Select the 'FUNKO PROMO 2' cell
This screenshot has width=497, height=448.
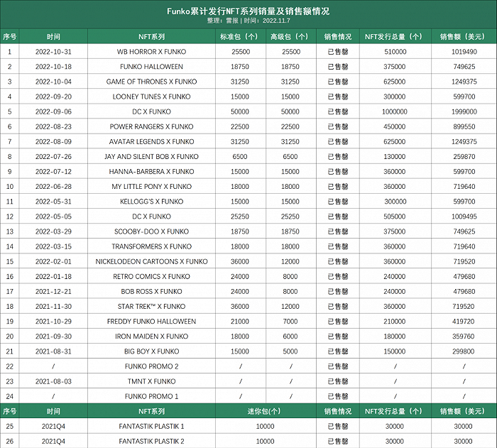coord(151,366)
